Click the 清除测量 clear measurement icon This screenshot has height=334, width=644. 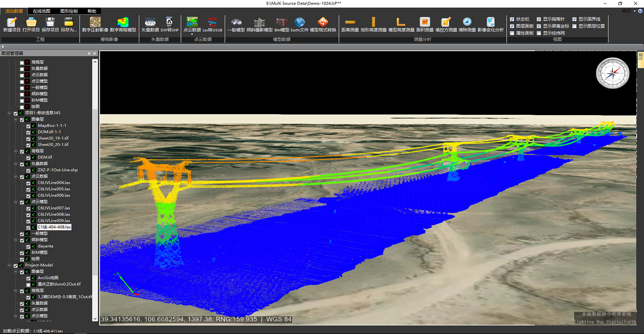(x=467, y=22)
